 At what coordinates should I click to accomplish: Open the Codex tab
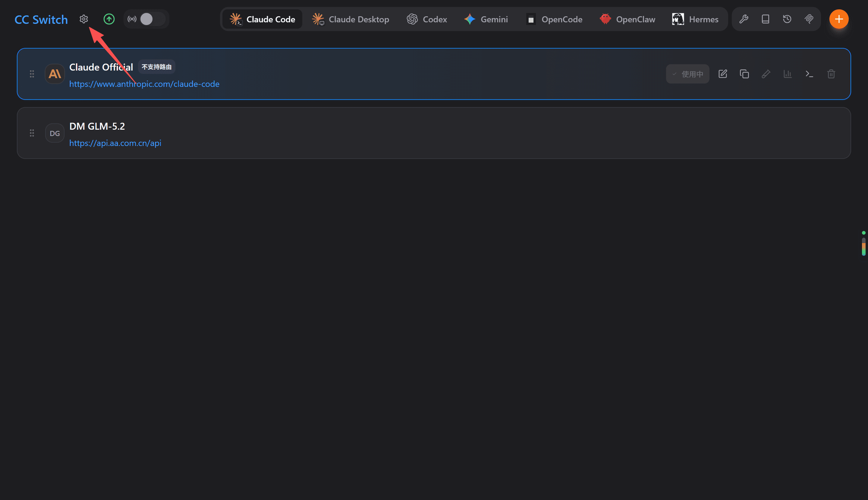[427, 19]
